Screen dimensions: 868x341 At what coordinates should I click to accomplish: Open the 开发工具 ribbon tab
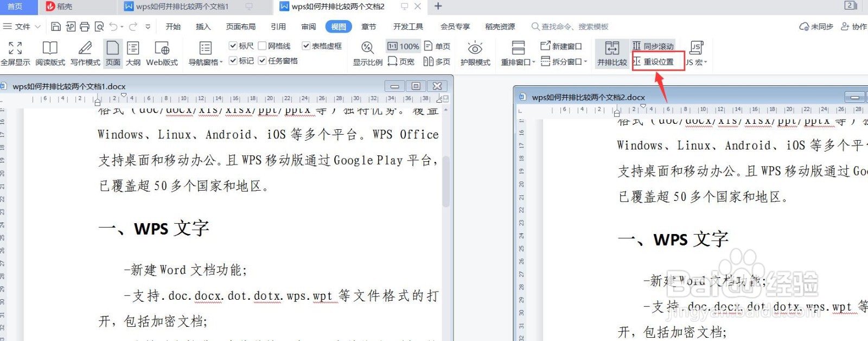pos(408,26)
